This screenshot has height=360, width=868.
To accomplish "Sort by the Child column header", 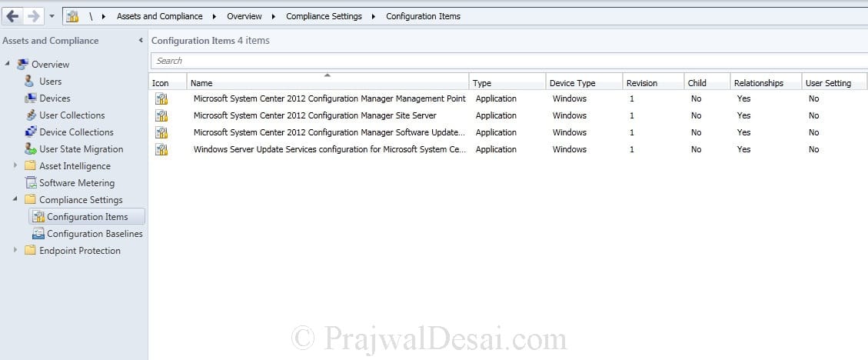I will (707, 82).
